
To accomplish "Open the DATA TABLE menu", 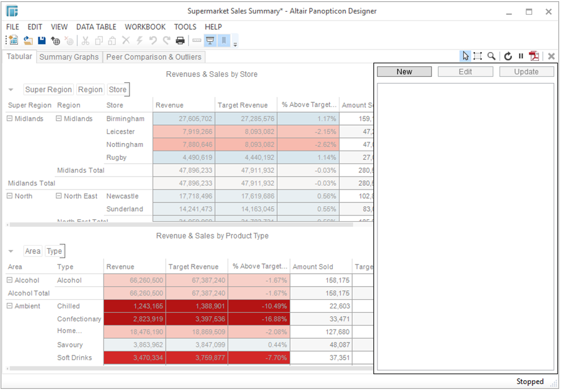I will [x=96, y=27].
